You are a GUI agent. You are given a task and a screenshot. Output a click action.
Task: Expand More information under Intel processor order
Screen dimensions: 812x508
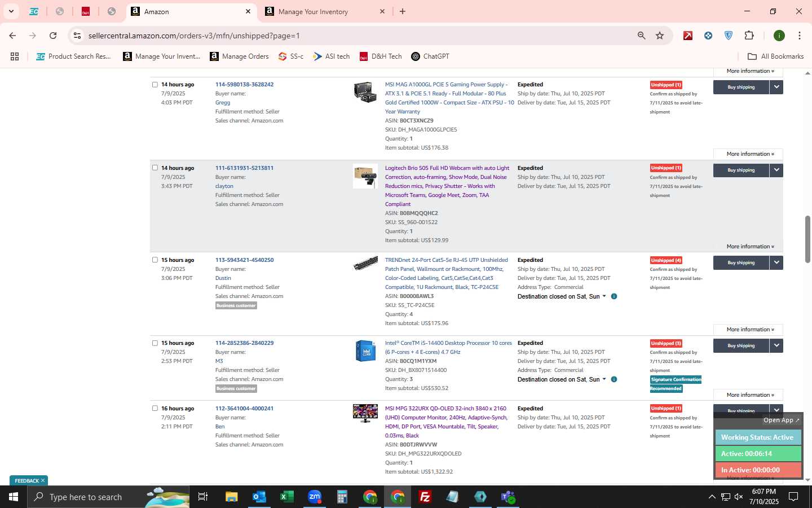(x=748, y=395)
